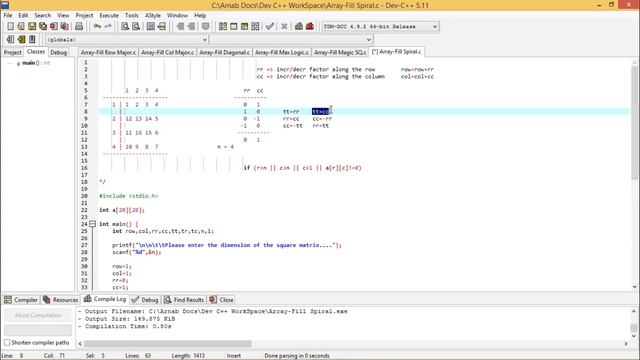Open Find via the toolbar magnifier icon
The image size is (640, 360).
[x=125, y=27]
